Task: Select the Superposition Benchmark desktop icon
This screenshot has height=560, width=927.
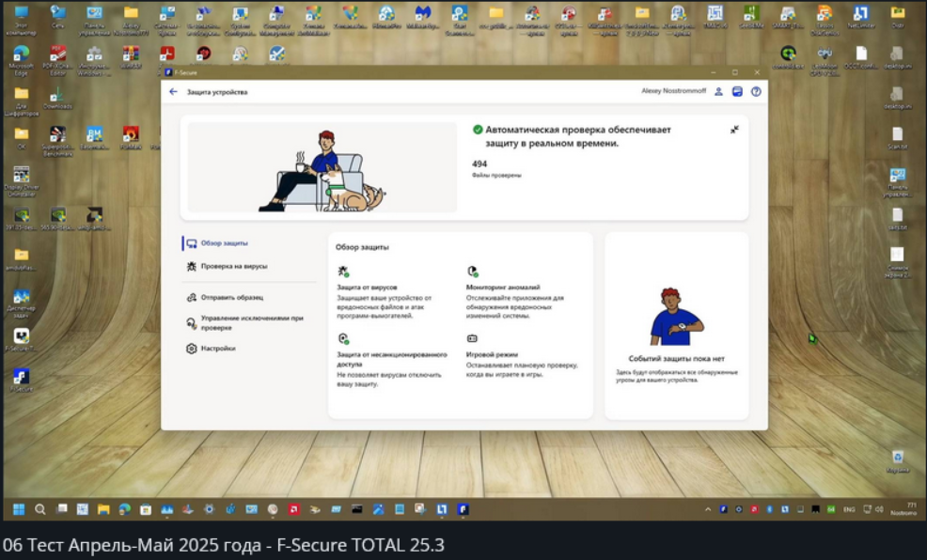Action: click(x=57, y=141)
